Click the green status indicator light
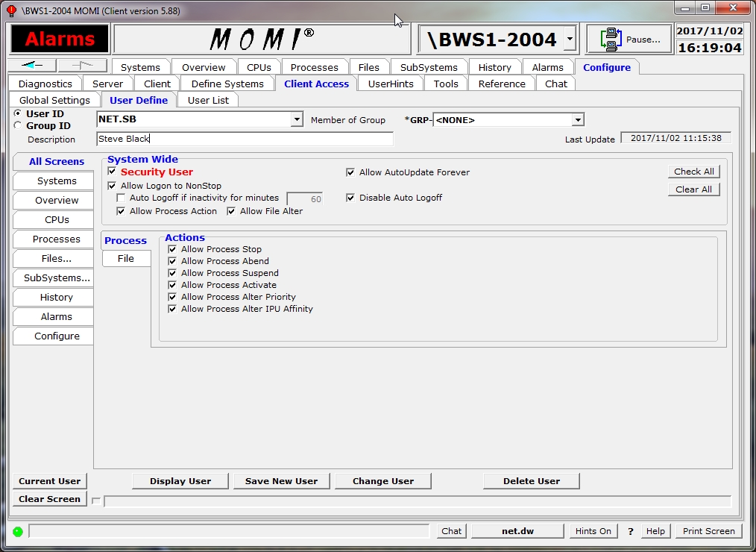This screenshot has width=756, height=552. (x=18, y=531)
